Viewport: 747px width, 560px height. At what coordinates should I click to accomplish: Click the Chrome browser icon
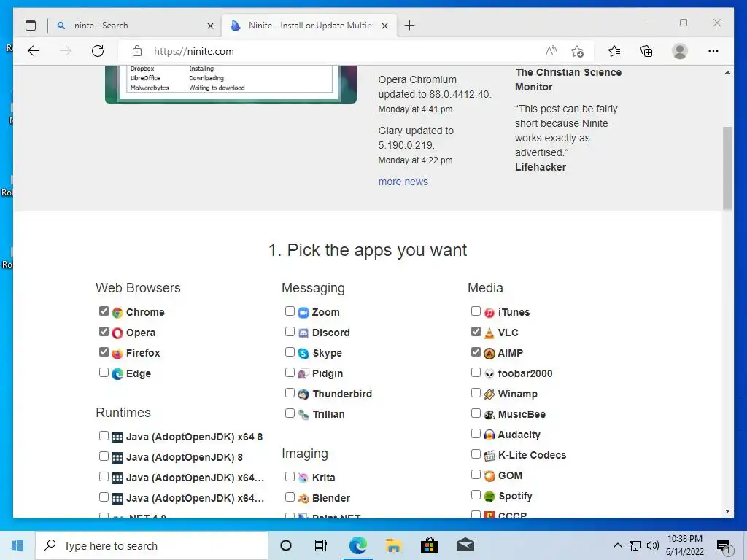click(117, 313)
